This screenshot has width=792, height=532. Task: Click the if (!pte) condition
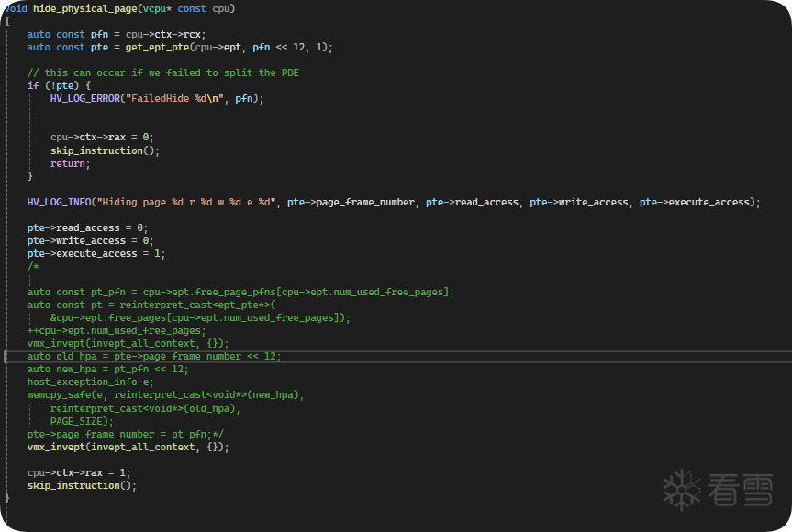pyautogui.click(x=59, y=85)
